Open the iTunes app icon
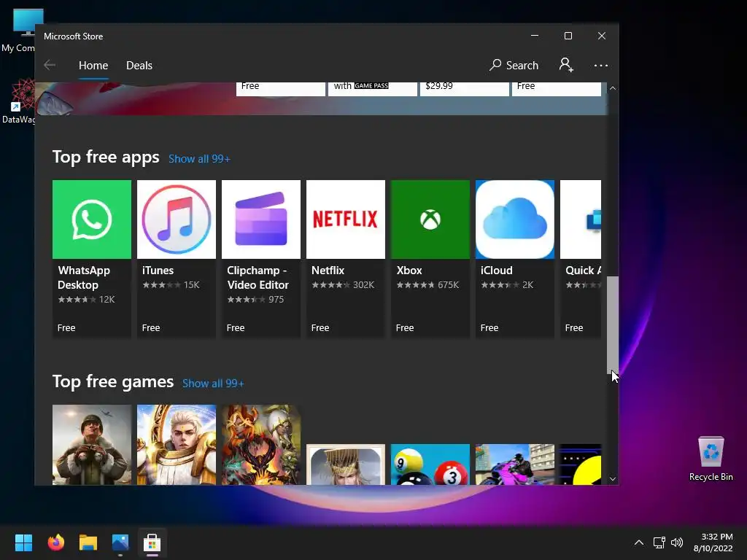 point(177,219)
